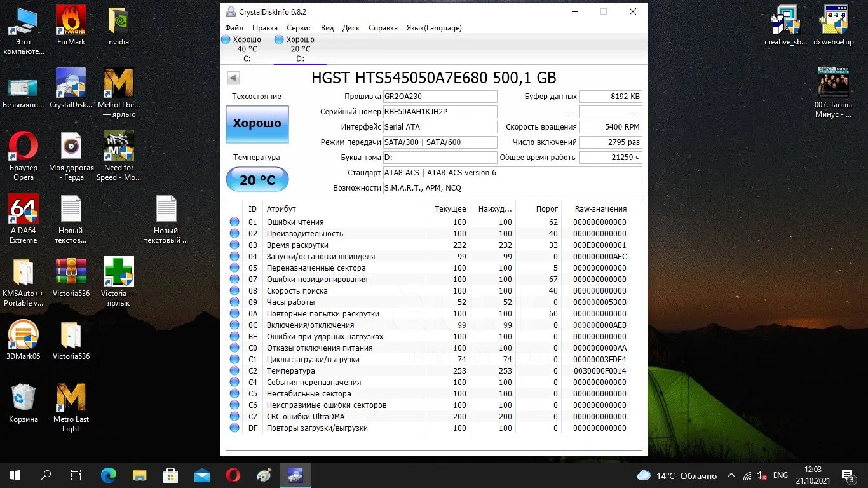This screenshot has height=488, width=868.
Task: Open the Victoria536 folder icon
Action: 71,341
